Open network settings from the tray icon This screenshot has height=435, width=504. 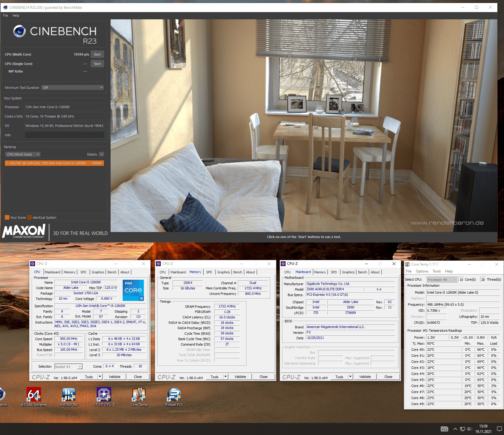pos(462,429)
